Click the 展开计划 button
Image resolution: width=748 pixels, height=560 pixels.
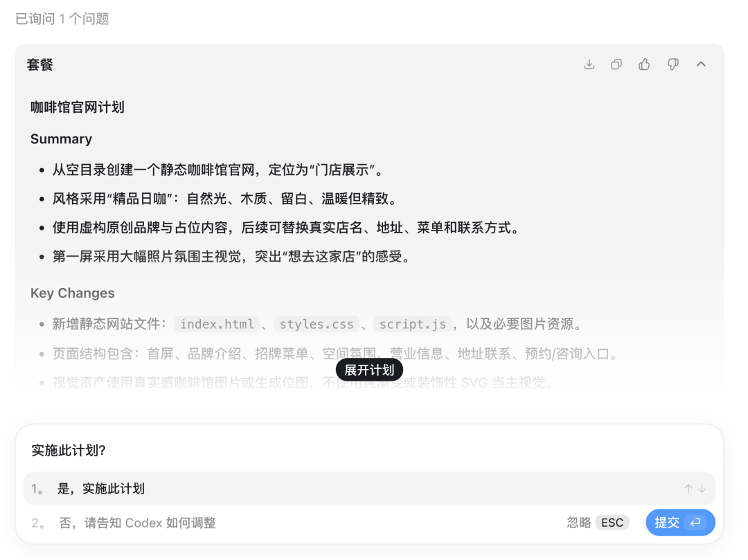tap(369, 370)
